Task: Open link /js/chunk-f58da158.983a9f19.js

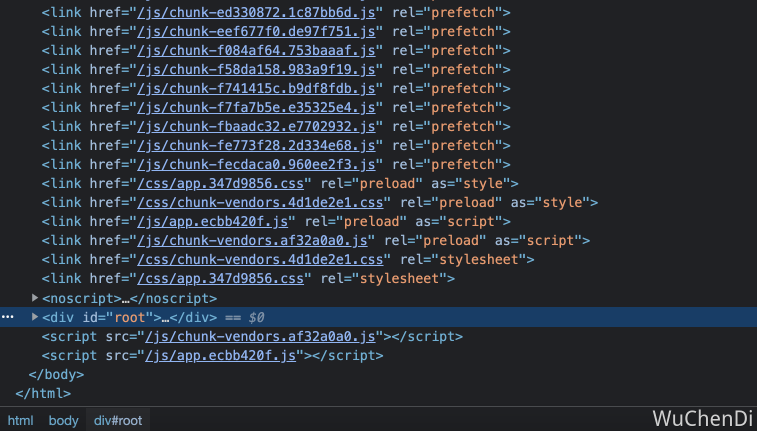Action: click(256, 70)
